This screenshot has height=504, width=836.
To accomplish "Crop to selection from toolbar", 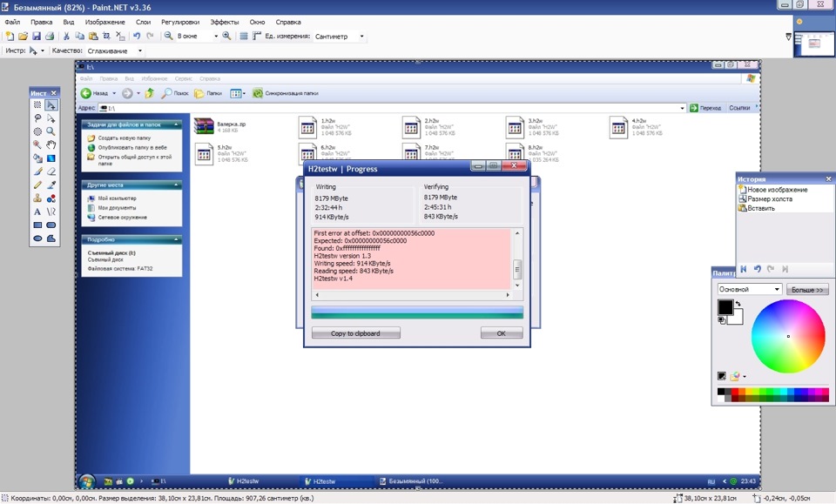I will 106,37.
